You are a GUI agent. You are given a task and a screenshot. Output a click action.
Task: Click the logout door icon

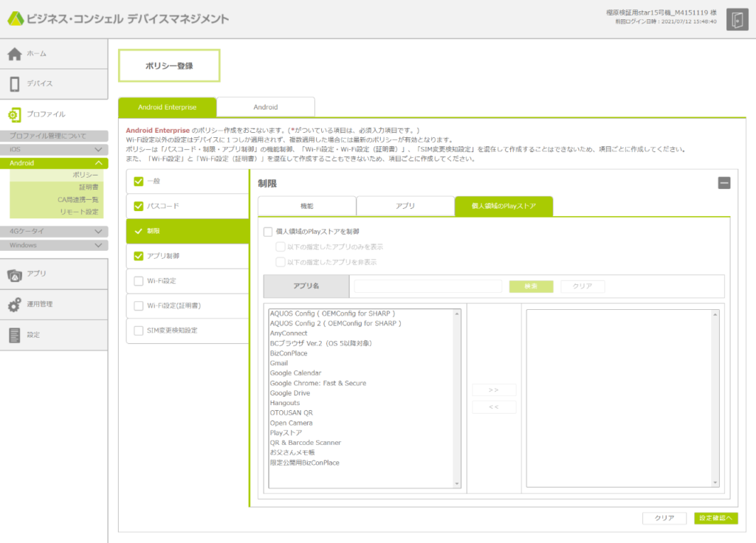tap(736, 20)
